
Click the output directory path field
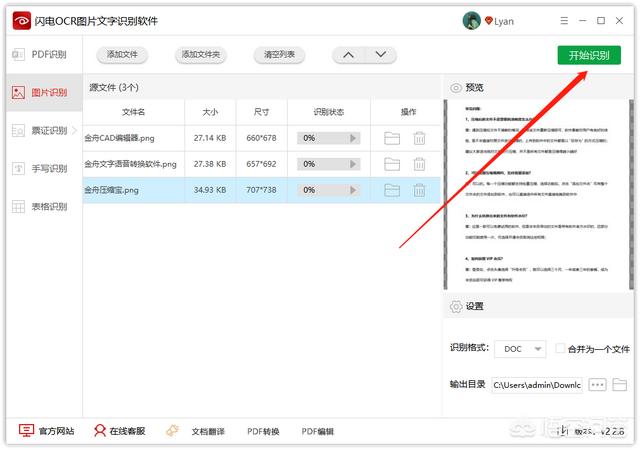click(537, 385)
